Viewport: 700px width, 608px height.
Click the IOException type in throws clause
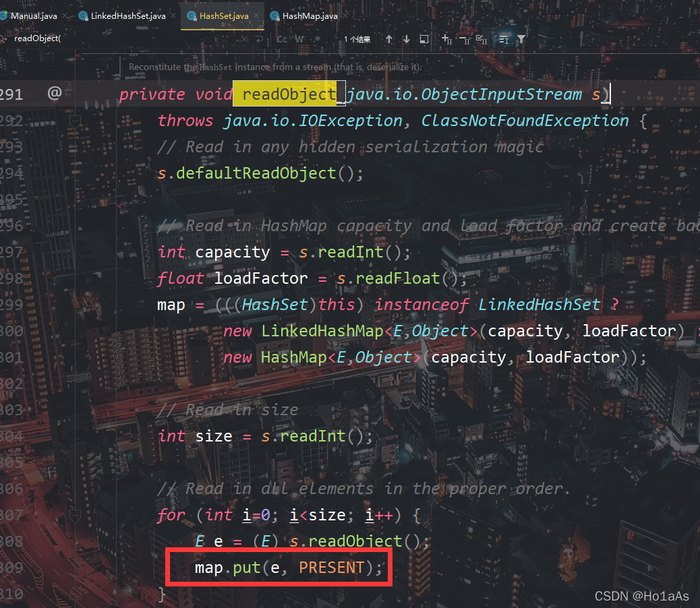click(350, 121)
